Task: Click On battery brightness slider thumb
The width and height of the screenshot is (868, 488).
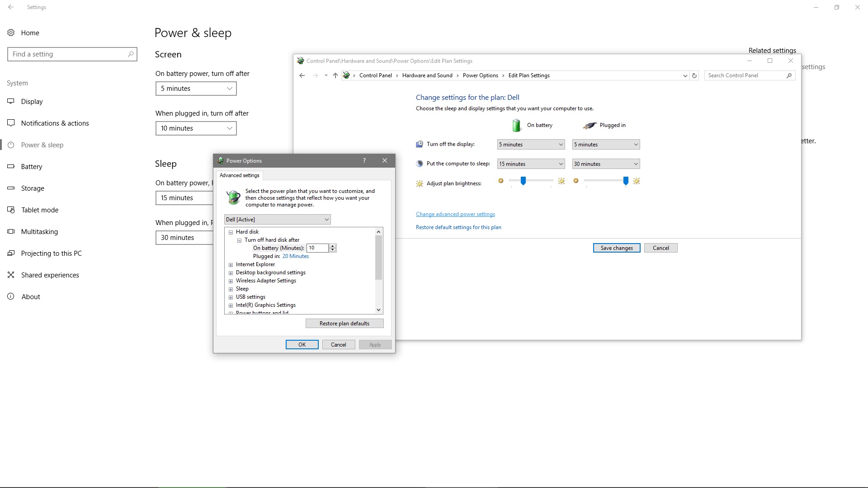Action: pyautogui.click(x=523, y=181)
